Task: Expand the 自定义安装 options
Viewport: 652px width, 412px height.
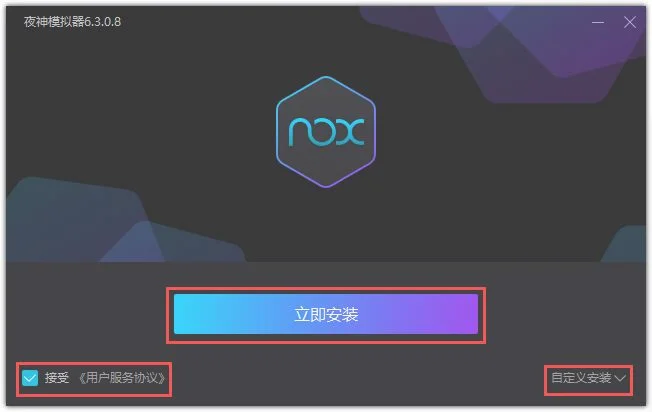Action: [588, 378]
